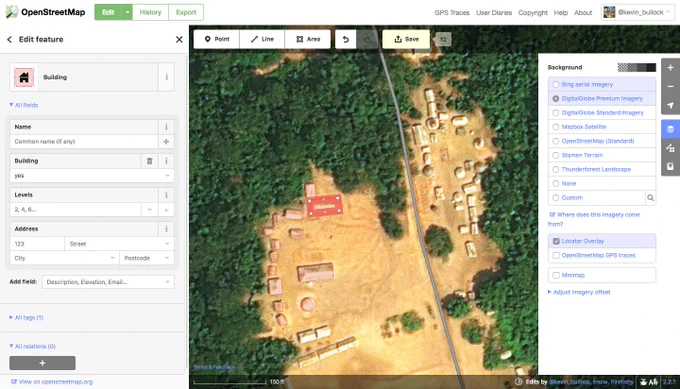Show info for the Building field
The height and width of the screenshot is (389, 680).
[166, 161]
